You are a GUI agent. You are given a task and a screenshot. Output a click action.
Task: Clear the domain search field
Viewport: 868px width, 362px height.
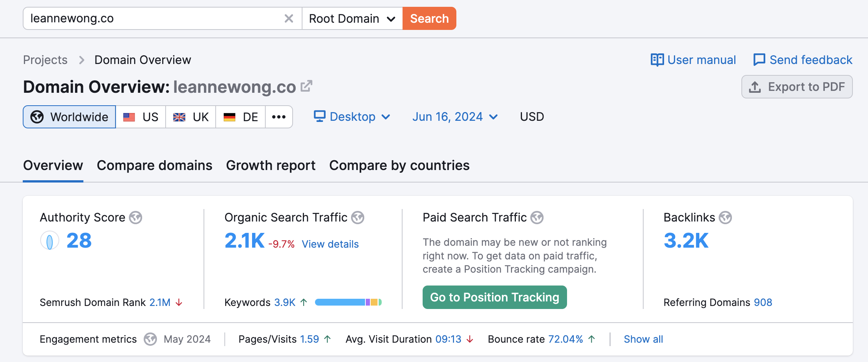[289, 19]
